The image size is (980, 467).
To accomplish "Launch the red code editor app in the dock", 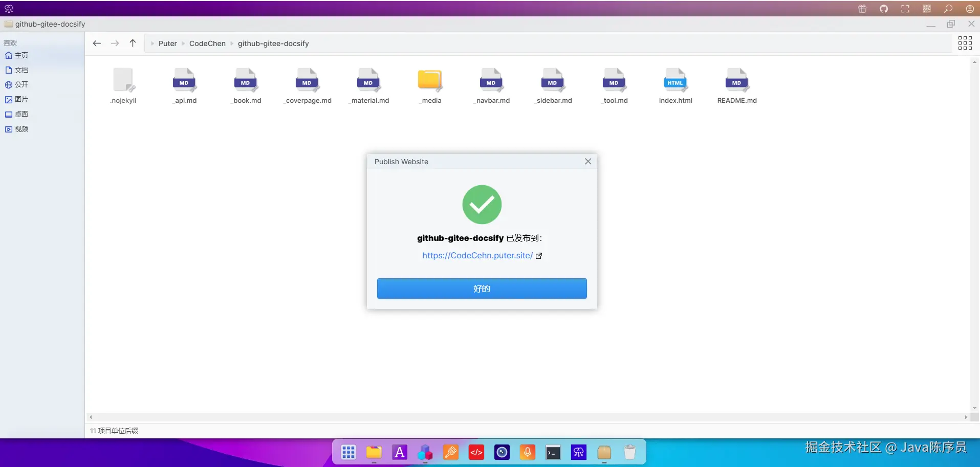I will [476, 452].
